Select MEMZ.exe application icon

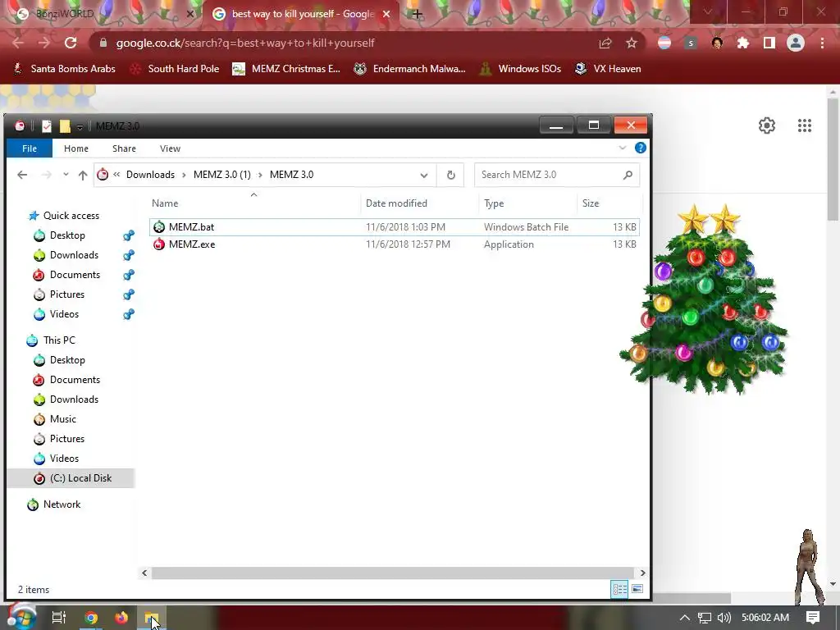[x=159, y=244]
